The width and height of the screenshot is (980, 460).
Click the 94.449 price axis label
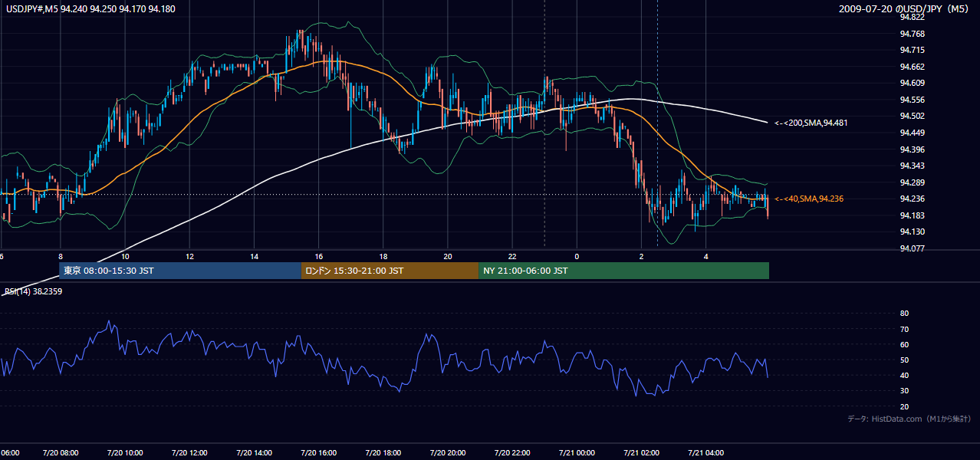pyautogui.click(x=912, y=133)
